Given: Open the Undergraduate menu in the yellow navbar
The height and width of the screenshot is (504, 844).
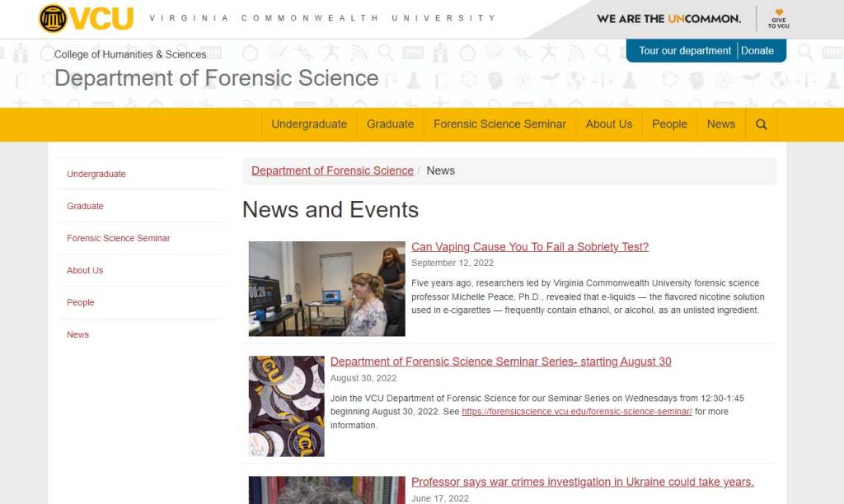Looking at the screenshot, I should click(x=308, y=124).
